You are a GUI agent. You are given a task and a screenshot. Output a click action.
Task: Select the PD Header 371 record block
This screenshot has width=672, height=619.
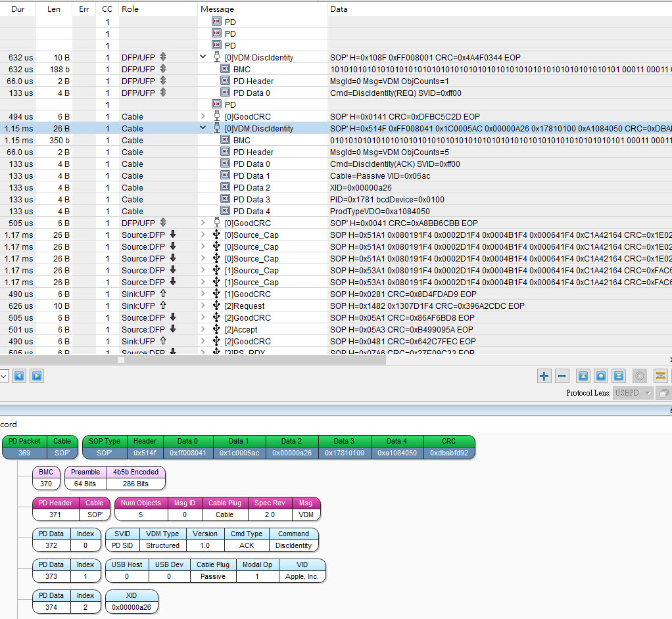click(x=71, y=509)
